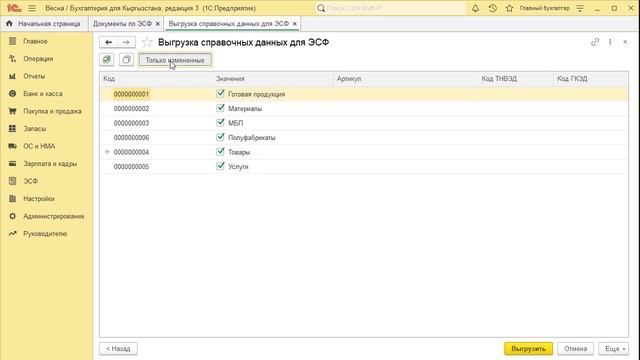Image resolution: width=640 pixels, height=360 pixels.
Task: Open Отчеты section in sidebar
Action: click(34, 76)
